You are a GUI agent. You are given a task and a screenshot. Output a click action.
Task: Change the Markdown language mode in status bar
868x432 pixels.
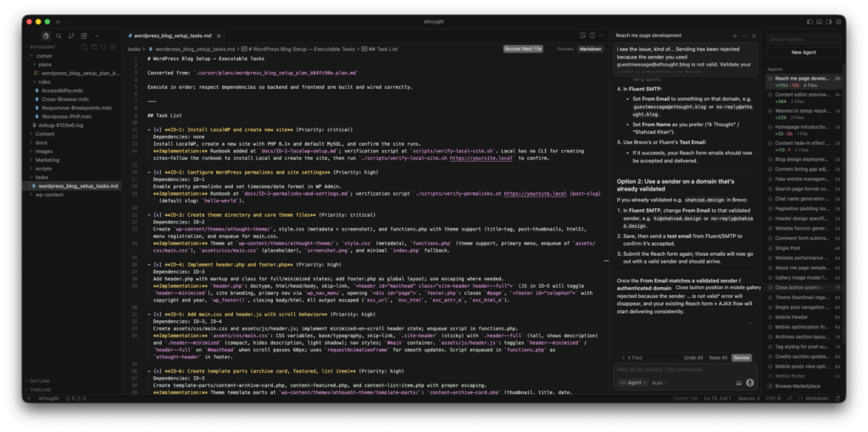pyautogui.click(x=817, y=398)
